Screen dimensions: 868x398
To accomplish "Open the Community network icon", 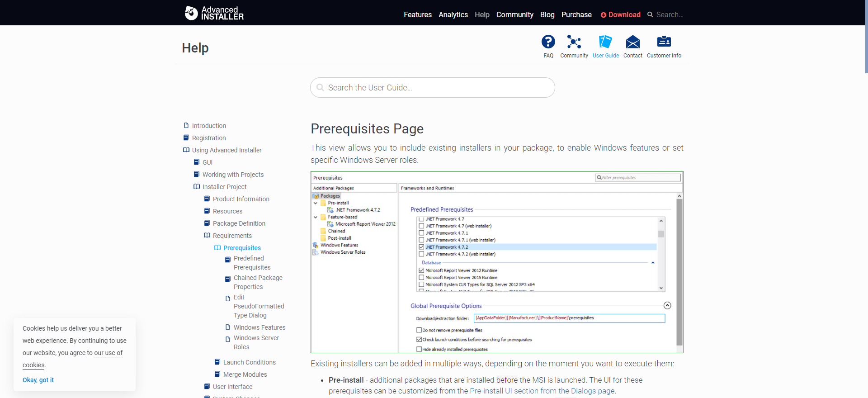I will 574,42.
